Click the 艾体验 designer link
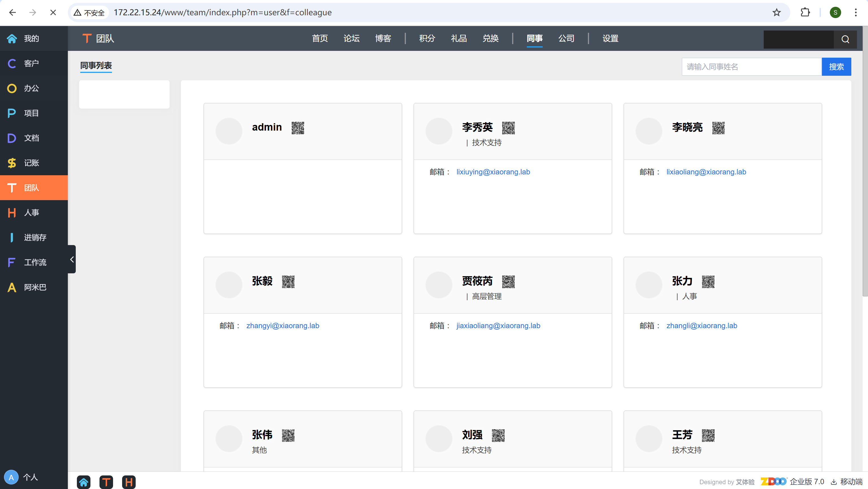The height and width of the screenshot is (489, 868). (x=745, y=482)
